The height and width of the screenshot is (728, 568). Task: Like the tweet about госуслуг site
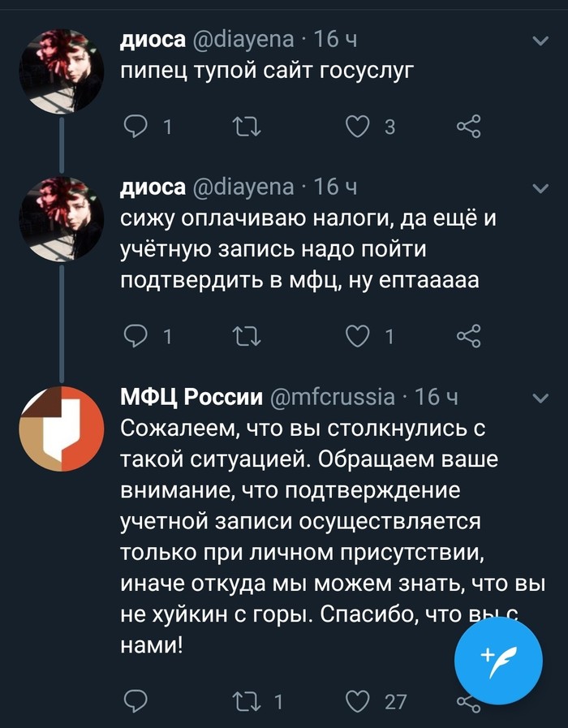(x=358, y=126)
